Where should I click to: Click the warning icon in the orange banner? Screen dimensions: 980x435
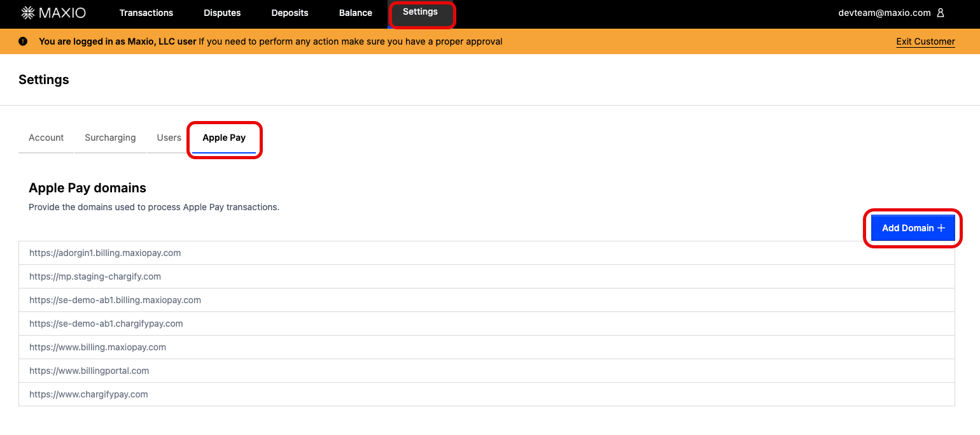click(23, 41)
